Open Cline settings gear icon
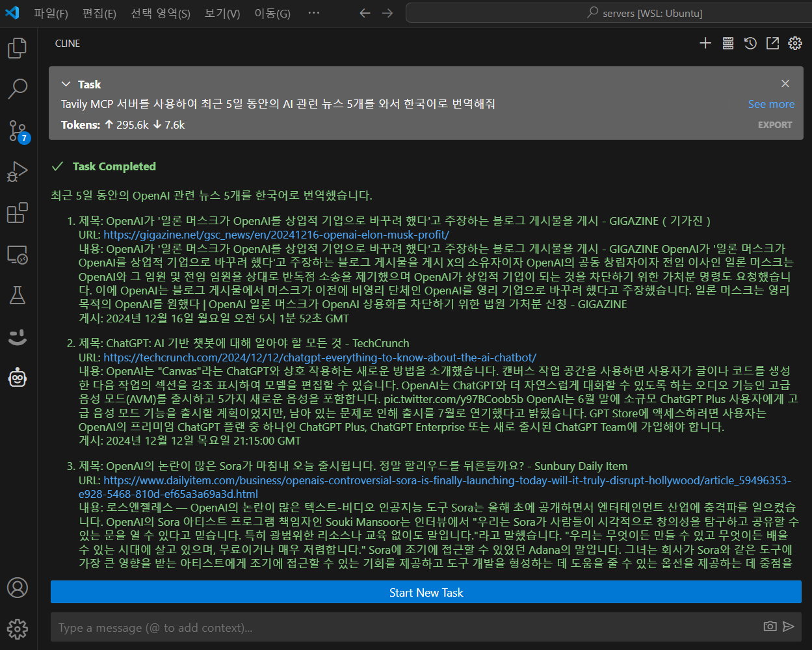 click(x=795, y=44)
